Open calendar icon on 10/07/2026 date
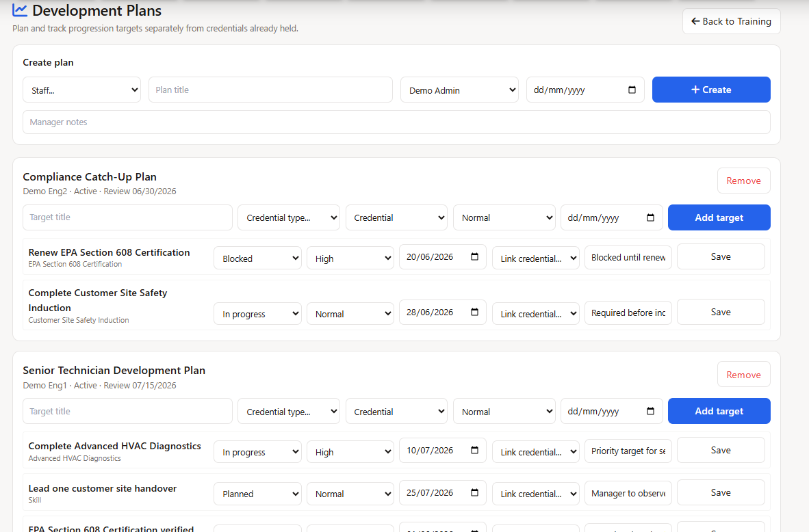809x532 pixels. 475,450
